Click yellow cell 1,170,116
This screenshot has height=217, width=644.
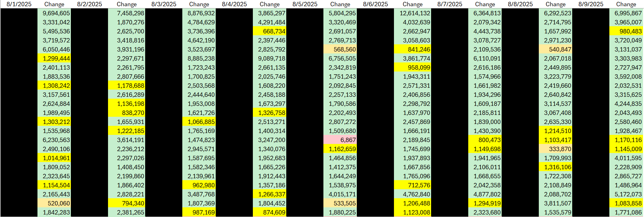[x=626, y=140]
